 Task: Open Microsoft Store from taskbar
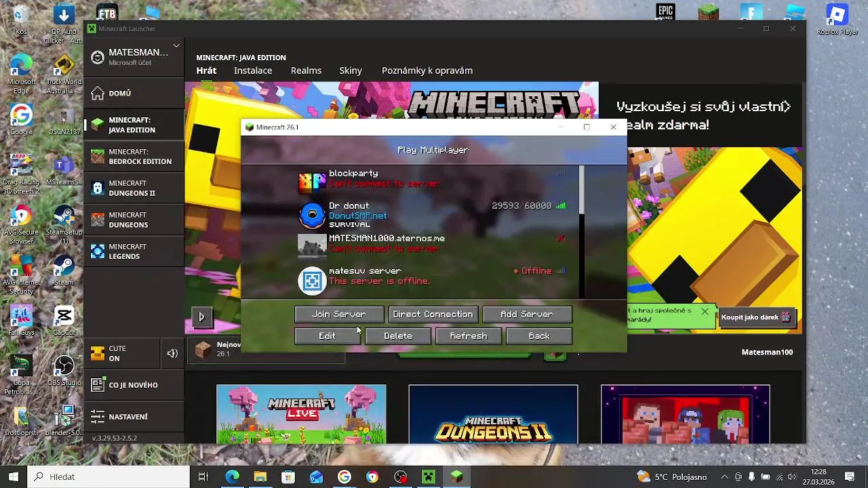pos(288,476)
